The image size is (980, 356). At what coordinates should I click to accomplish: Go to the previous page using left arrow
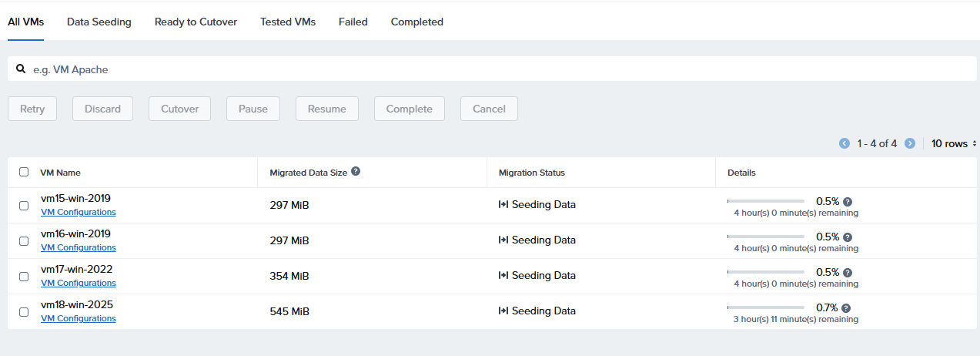pos(845,143)
